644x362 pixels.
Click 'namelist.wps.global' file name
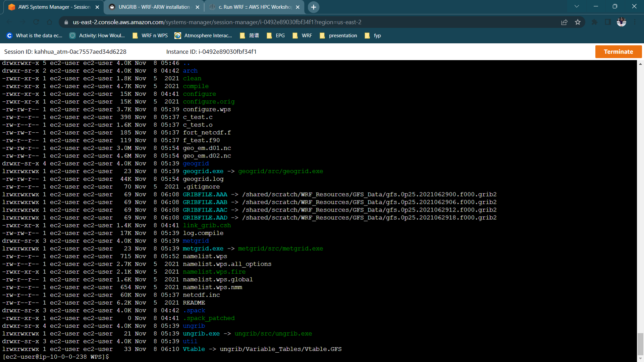click(218, 279)
